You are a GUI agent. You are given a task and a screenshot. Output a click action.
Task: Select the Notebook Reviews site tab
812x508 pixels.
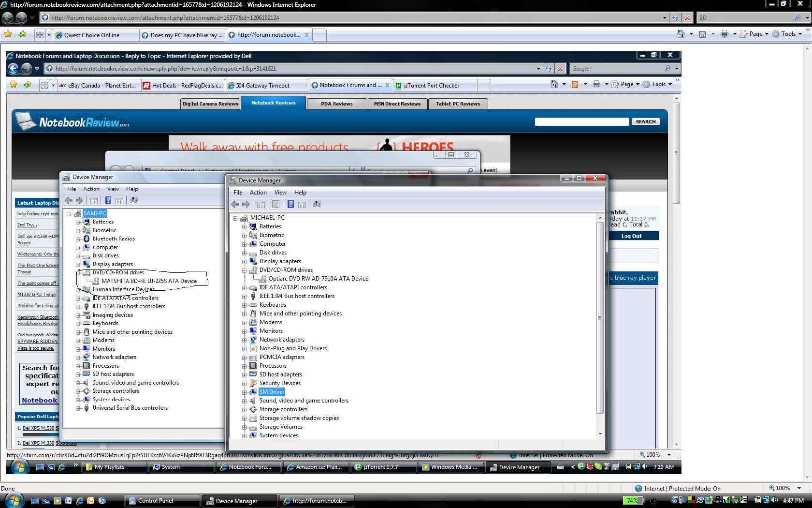(274, 103)
